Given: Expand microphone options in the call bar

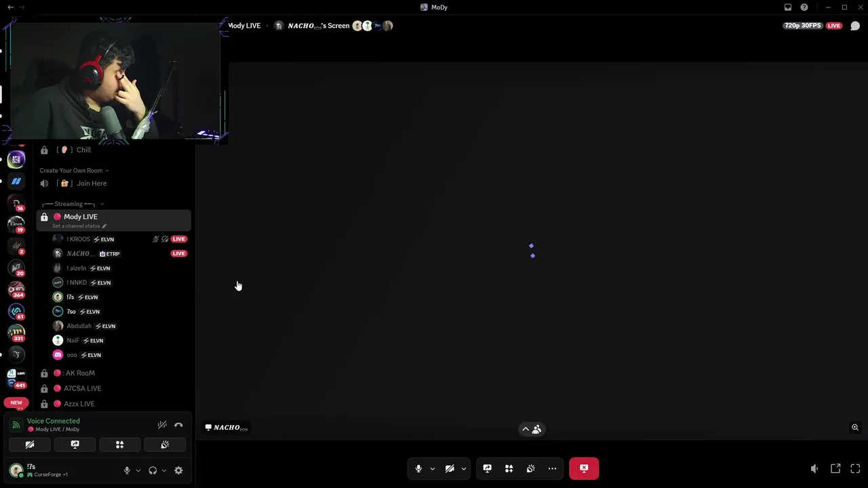Looking at the screenshot, I should pos(432,468).
